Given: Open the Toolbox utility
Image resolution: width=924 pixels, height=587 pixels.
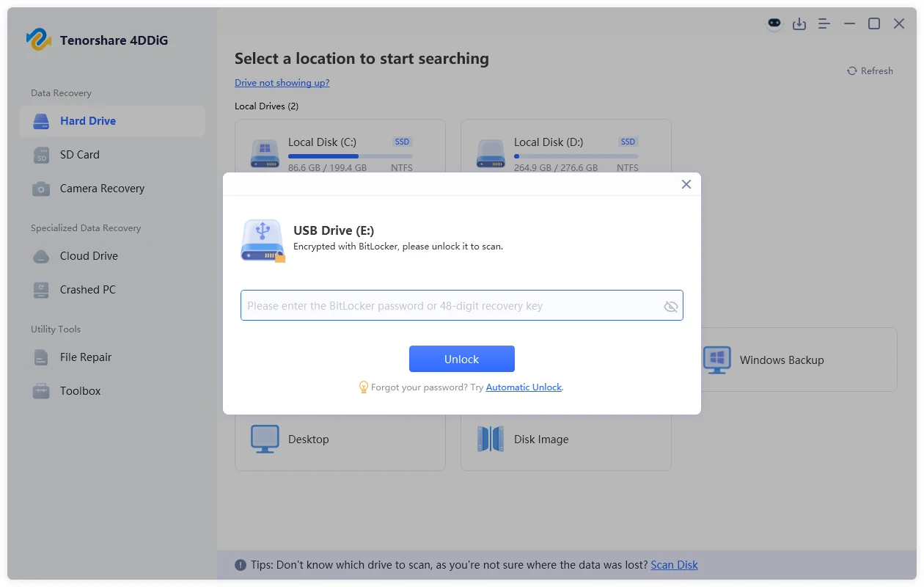Looking at the screenshot, I should (x=79, y=390).
